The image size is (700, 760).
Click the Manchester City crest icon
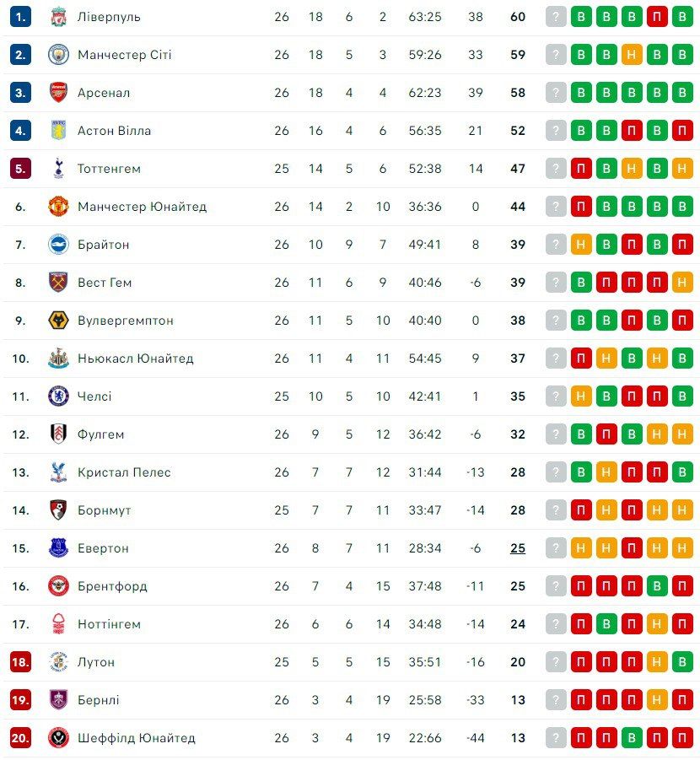58,55
